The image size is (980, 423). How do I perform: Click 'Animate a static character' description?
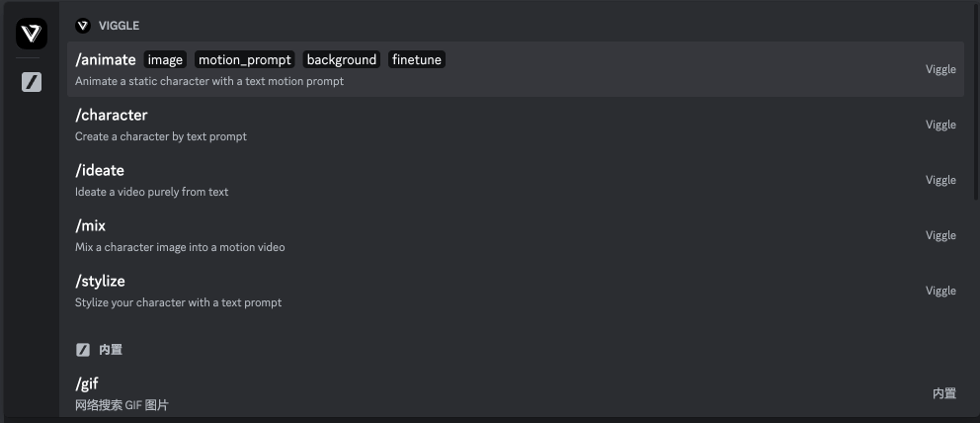209,81
